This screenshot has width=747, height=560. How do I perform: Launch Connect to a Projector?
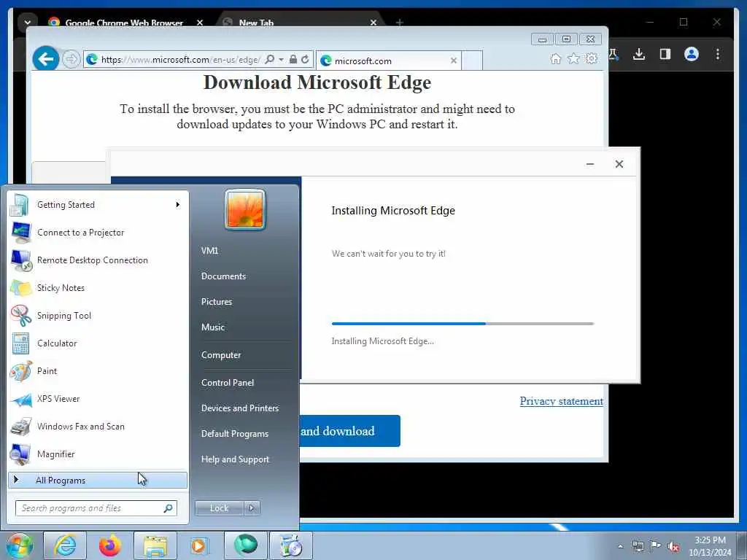click(98, 233)
